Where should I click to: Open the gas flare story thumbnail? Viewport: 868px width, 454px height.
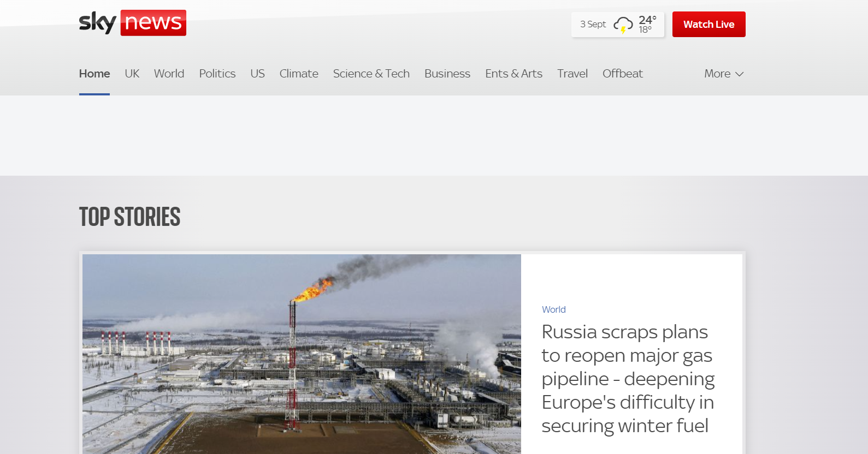[x=302, y=354]
